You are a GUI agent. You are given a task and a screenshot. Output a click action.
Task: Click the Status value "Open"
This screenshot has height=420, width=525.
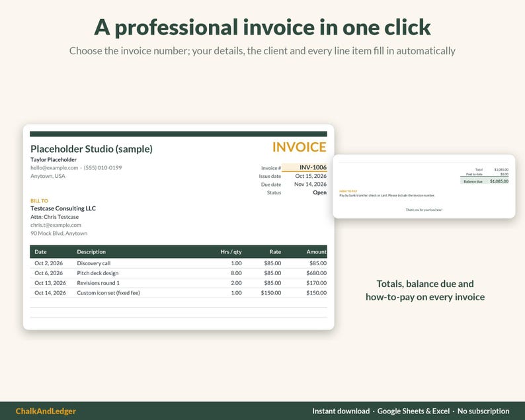(x=320, y=192)
